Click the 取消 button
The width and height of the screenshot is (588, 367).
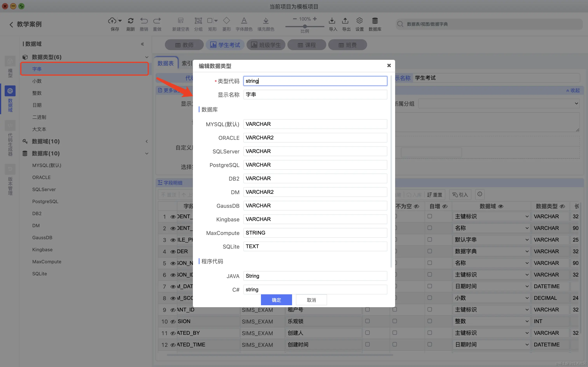tap(311, 300)
